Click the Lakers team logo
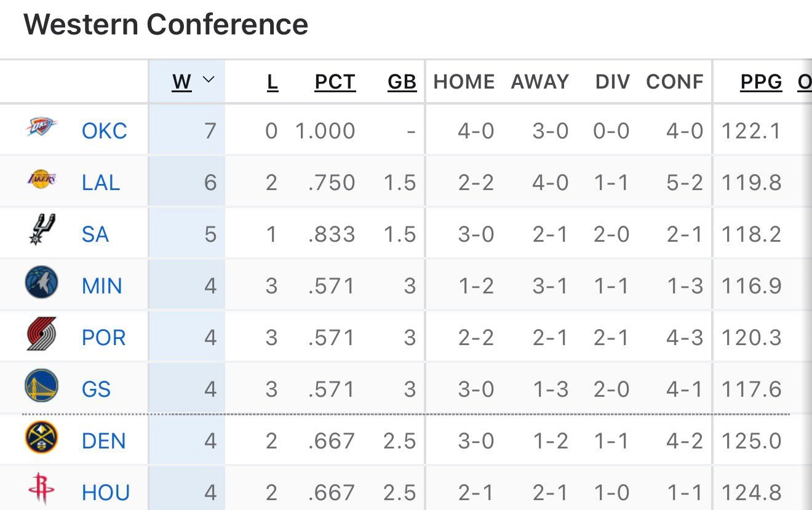The width and height of the screenshot is (812, 510). coord(41,179)
